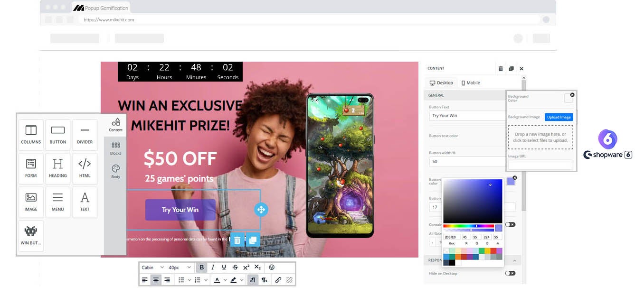Viewport: 644px width, 304px height.
Task: Insert a hyperlink
Action: [278, 280]
